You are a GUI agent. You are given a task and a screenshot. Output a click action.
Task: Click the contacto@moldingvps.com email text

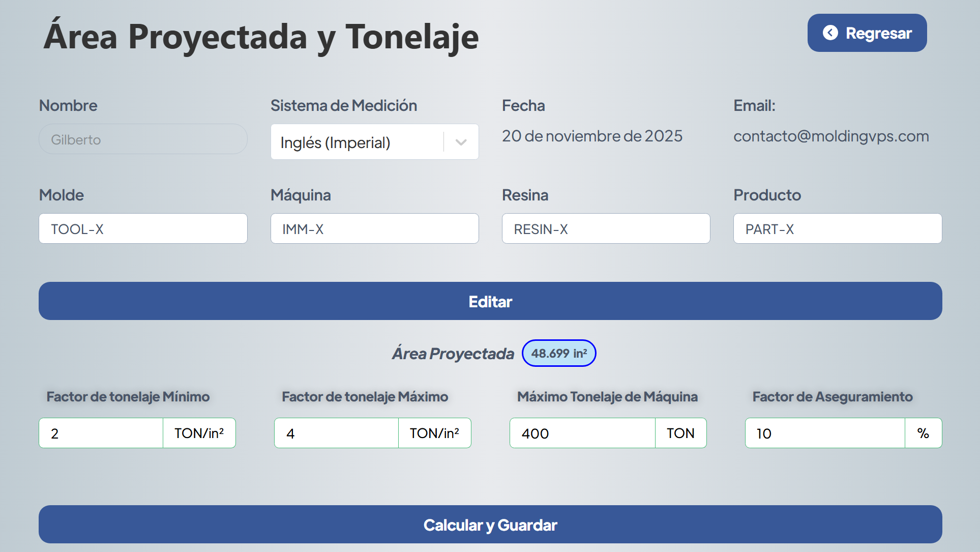click(831, 136)
